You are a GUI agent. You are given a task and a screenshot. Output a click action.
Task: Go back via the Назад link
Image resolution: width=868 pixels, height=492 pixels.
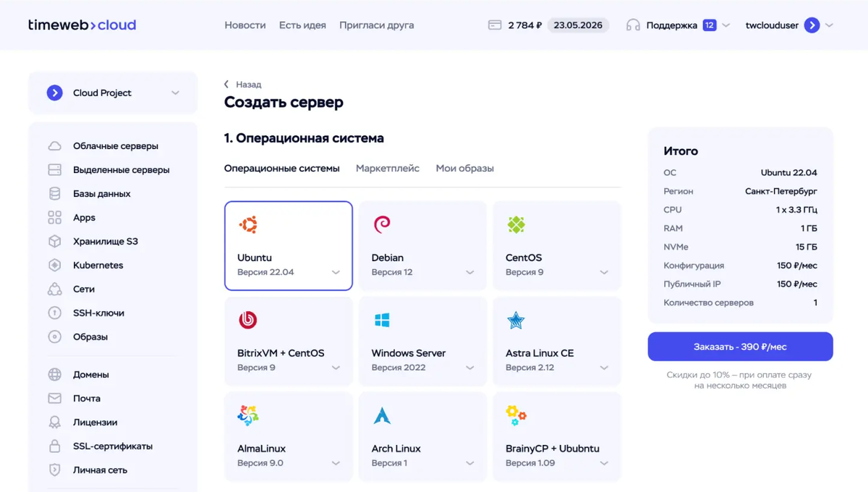tap(243, 85)
